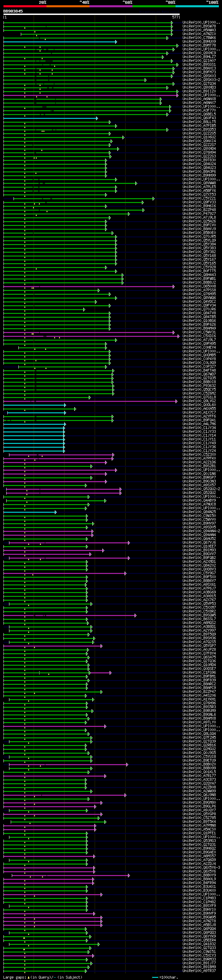Select the UniRef100_A6NAX8 label
This screenshot has width=222, height=980.
pyautogui.click(x=199, y=98)
